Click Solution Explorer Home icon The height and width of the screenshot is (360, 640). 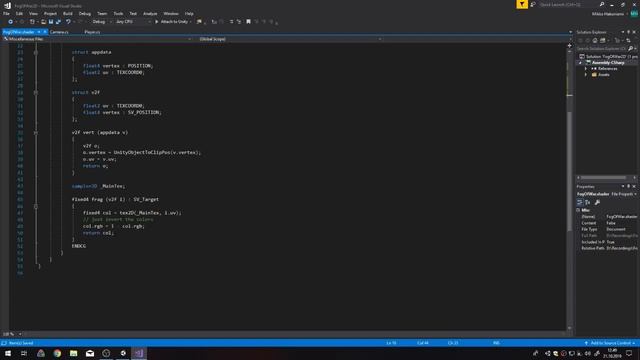point(595,40)
